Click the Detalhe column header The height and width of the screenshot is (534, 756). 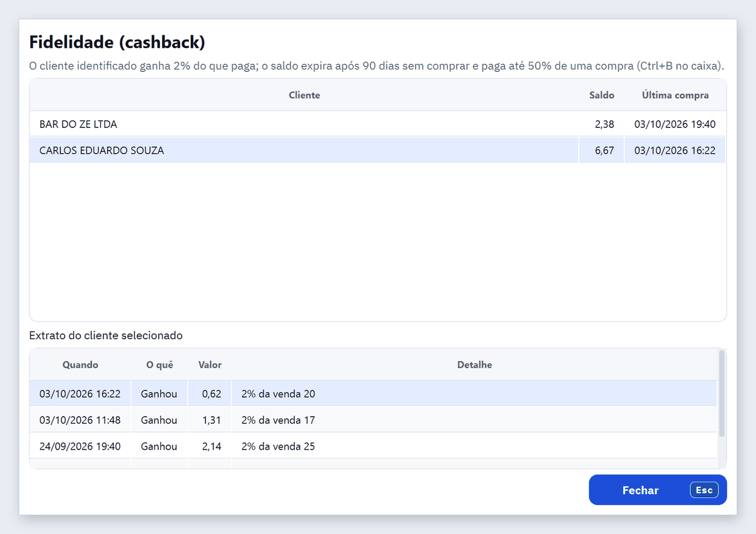(474, 365)
